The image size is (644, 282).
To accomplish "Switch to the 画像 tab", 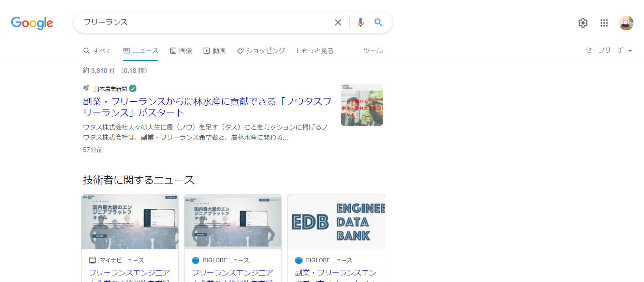I will coord(181,51).
